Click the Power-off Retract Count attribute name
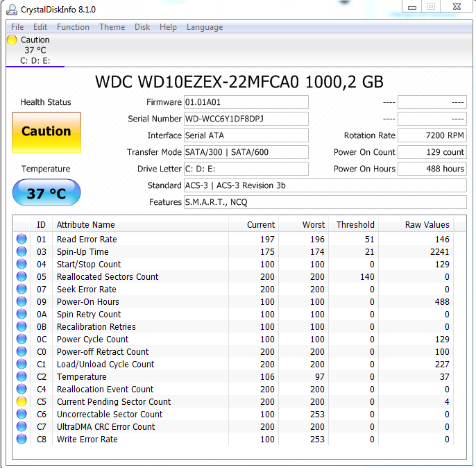 click(x=103, y=351)
